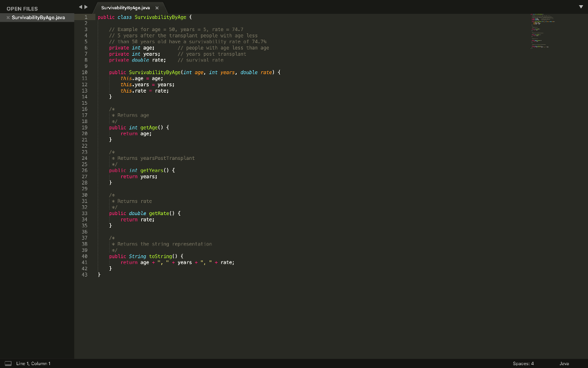Click class name SurvivabilityByAge on line 1

(161, 17)
